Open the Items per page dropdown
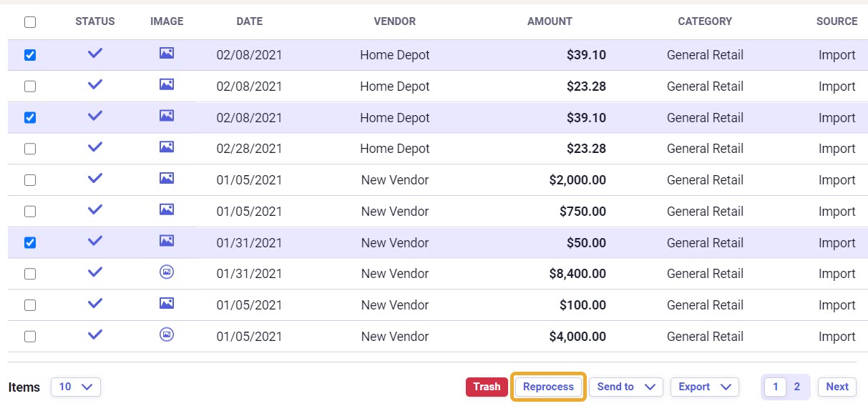Screen dimensions: 868x411 [x=76, y=387]
